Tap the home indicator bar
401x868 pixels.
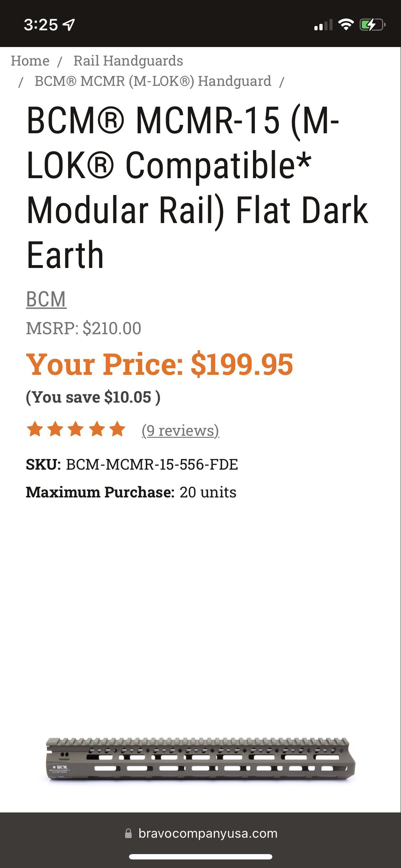[200, 857]
